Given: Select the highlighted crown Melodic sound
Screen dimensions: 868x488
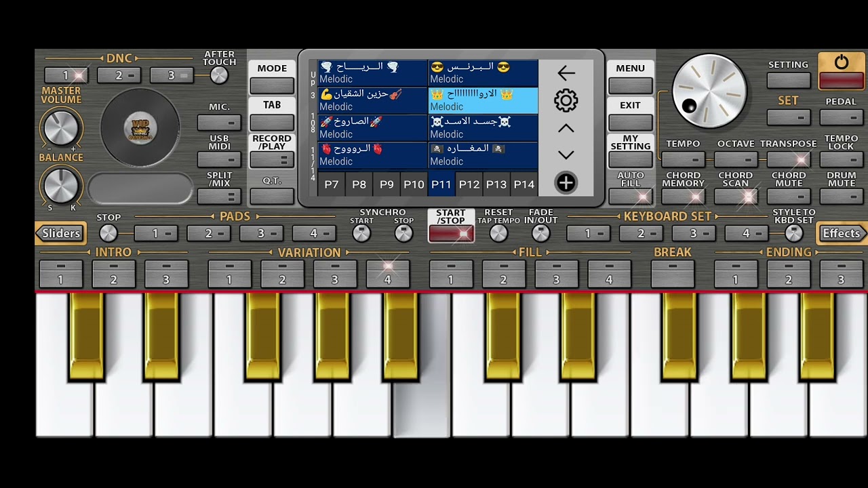Looking at the screenshot, I should point(484,100).
